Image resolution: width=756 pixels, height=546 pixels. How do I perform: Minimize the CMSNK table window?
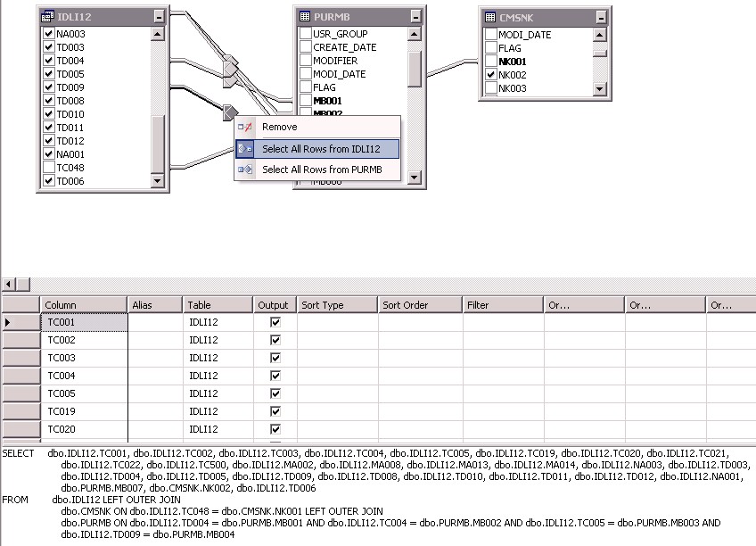click(x=601, y=18)
